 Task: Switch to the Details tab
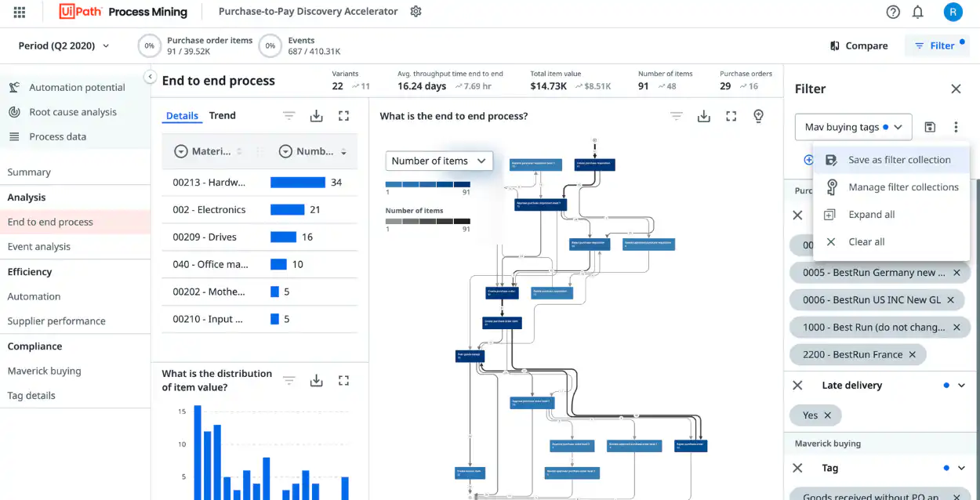point(182,116)
